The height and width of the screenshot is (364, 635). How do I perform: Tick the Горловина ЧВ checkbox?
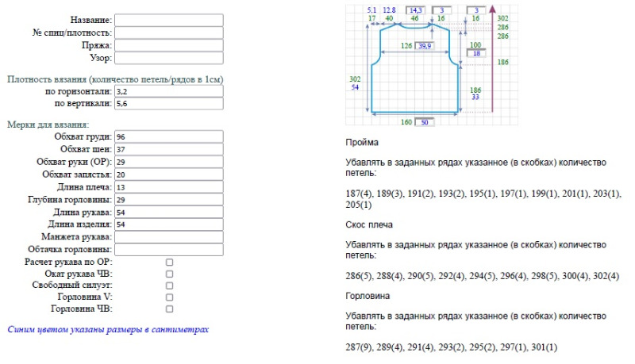pos(169,309)
